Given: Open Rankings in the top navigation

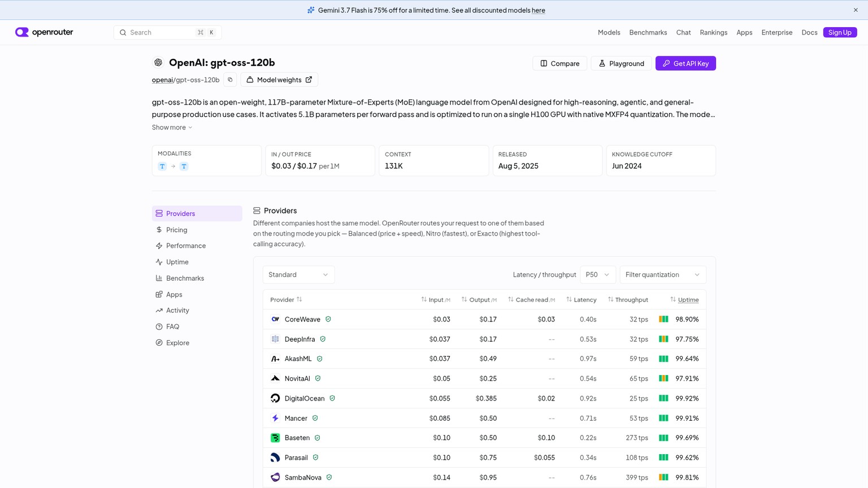Looking at the screenshot, I should click(x=714, y=32).
